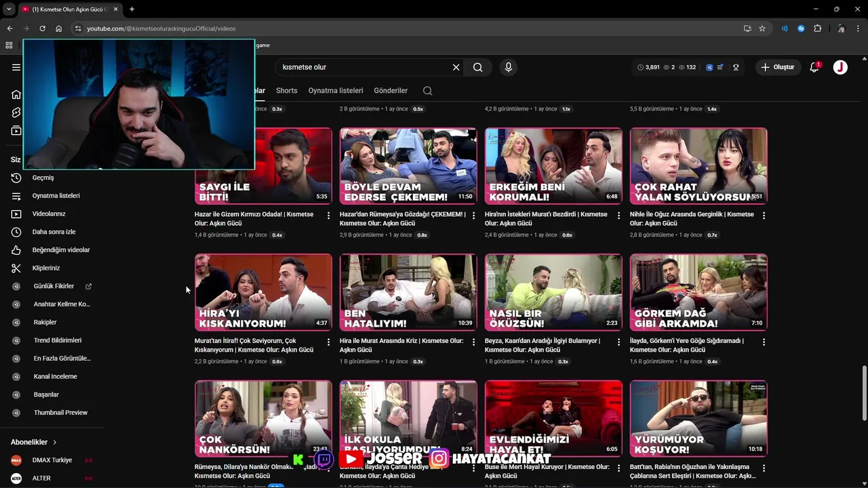The image size is (868, 488).
Task: Open options for Hira'nın İstekleri video
Action: point(618,216)
